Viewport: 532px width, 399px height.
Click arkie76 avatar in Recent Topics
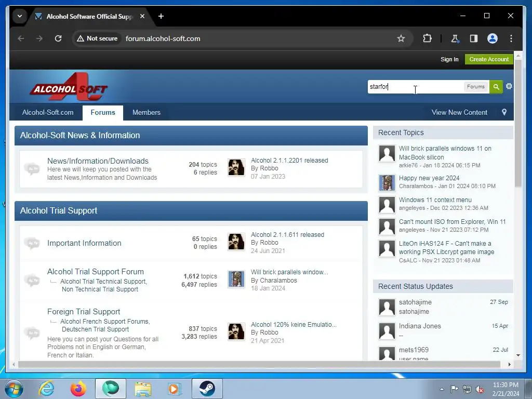click(387, 154)
